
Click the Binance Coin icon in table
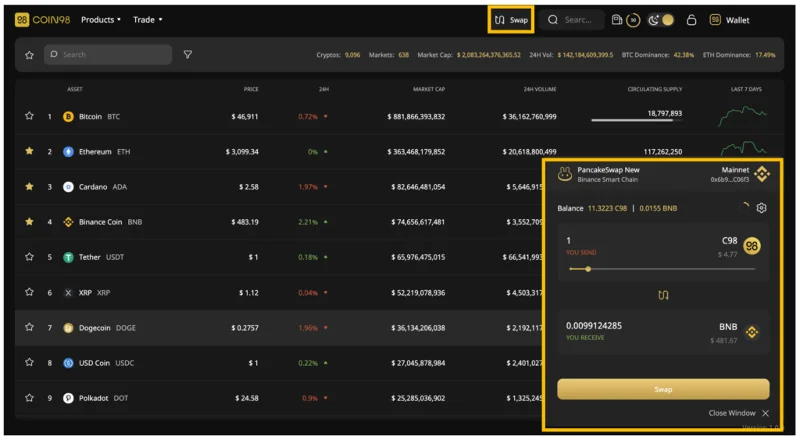[x=68, y=222]
